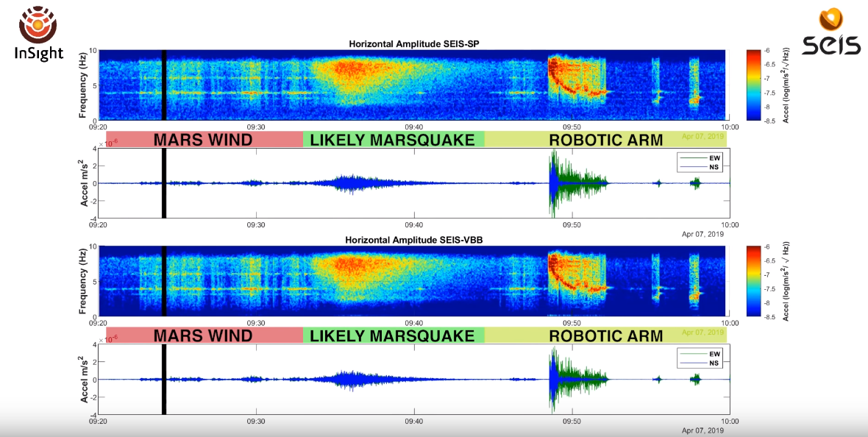Select the EW legend entry in the SEIS-VBB waveform
The height and width of the screenshot is (437, 868).
[697, 354]
